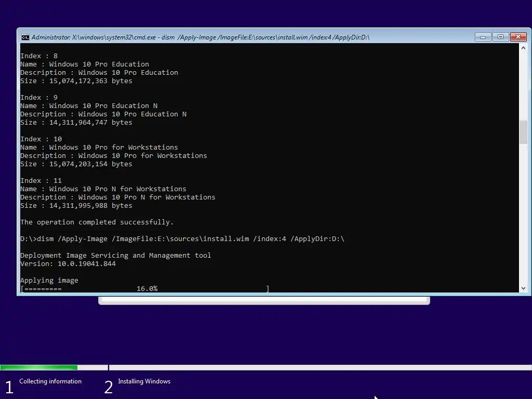Click the 'Index : 11' line
The height and width of the screenshot is (399, 532).
pos(41,180)
